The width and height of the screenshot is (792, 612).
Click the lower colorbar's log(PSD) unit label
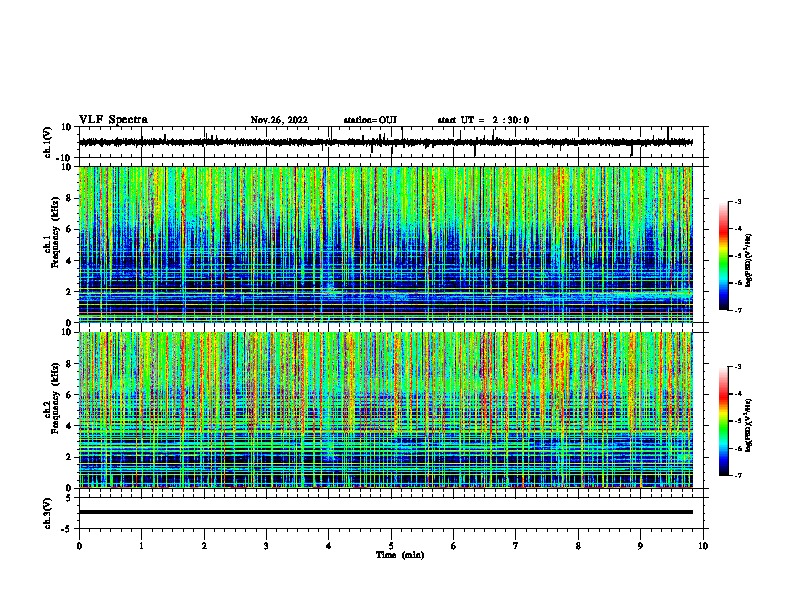pos(749,425)
